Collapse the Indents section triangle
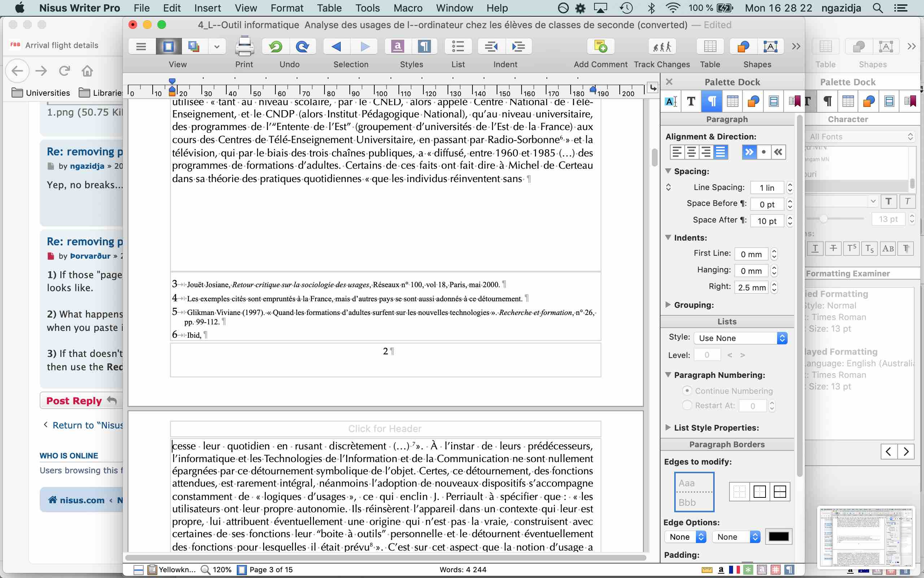Viewport: 924px width, 578px height. (x=668, y=237)
